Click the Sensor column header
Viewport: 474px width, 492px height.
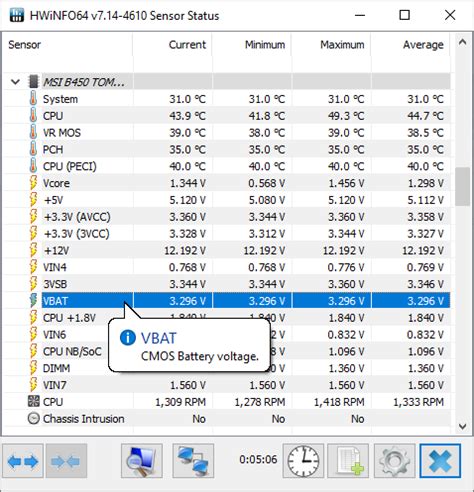24,44
